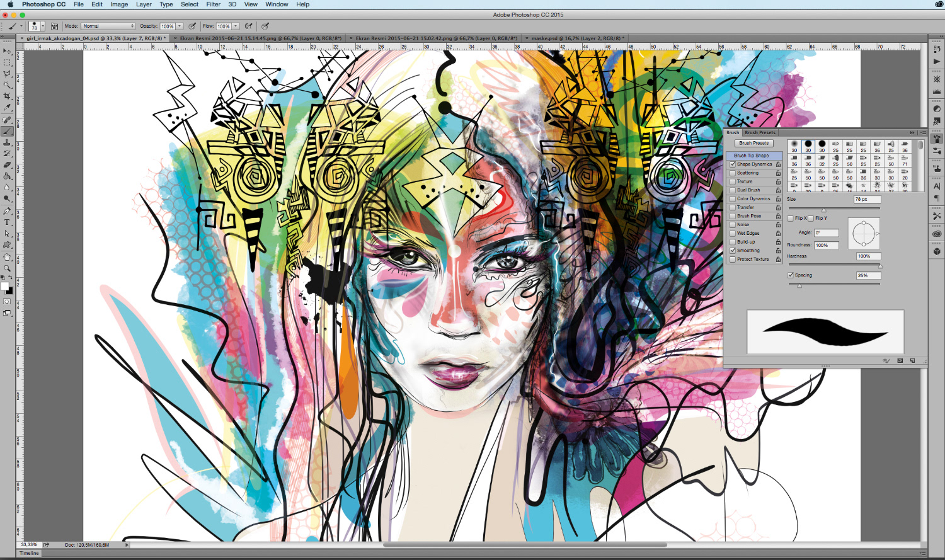Select the Pen tool

coord(8,212)
